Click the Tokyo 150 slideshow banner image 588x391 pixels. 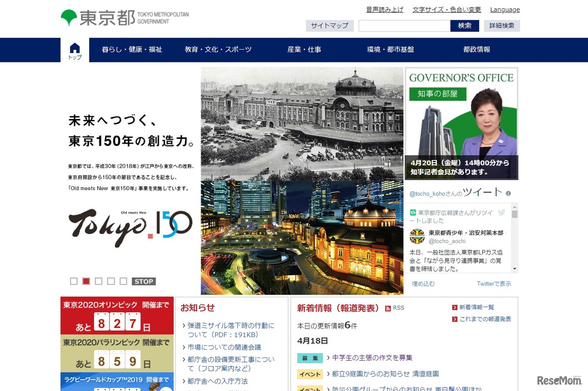[232, 181]
